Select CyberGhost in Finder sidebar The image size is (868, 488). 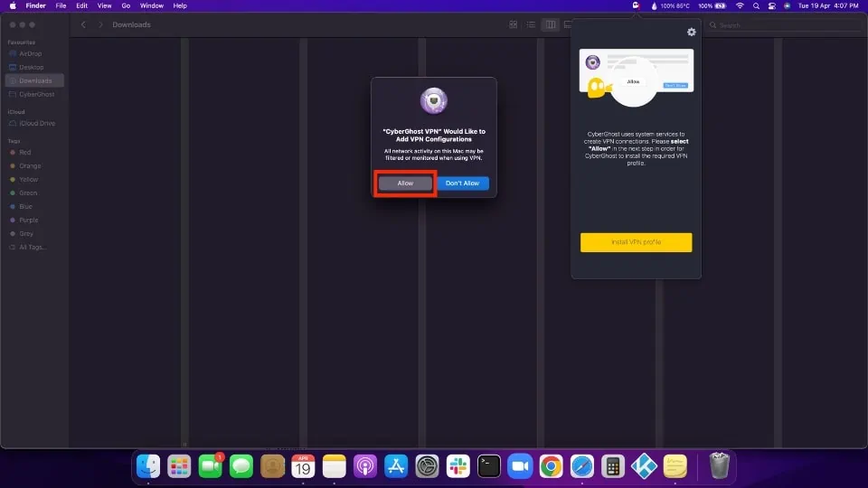(x=34, y=94)
